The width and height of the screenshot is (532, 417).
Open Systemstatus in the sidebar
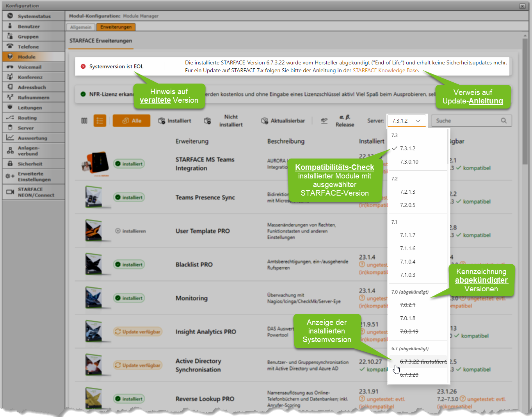(x=34, y=16)
